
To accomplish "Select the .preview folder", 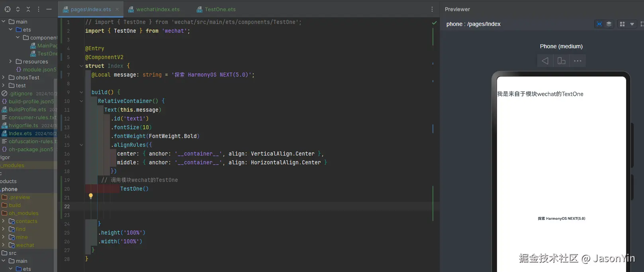I will 20,197.
